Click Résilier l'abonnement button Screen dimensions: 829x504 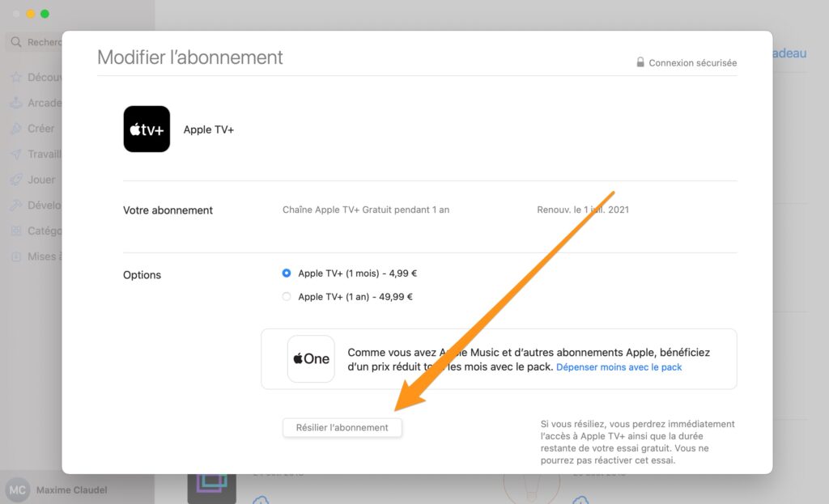[342, 427]
